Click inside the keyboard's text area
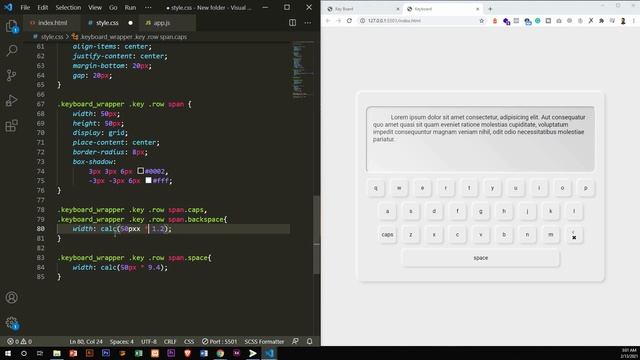The height and width of the screenshot is (360, 640). tap(480, 139)
